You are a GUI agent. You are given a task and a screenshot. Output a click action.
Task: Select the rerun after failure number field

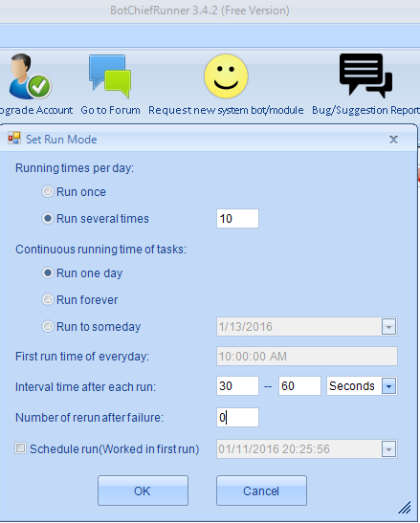[237, 417]
